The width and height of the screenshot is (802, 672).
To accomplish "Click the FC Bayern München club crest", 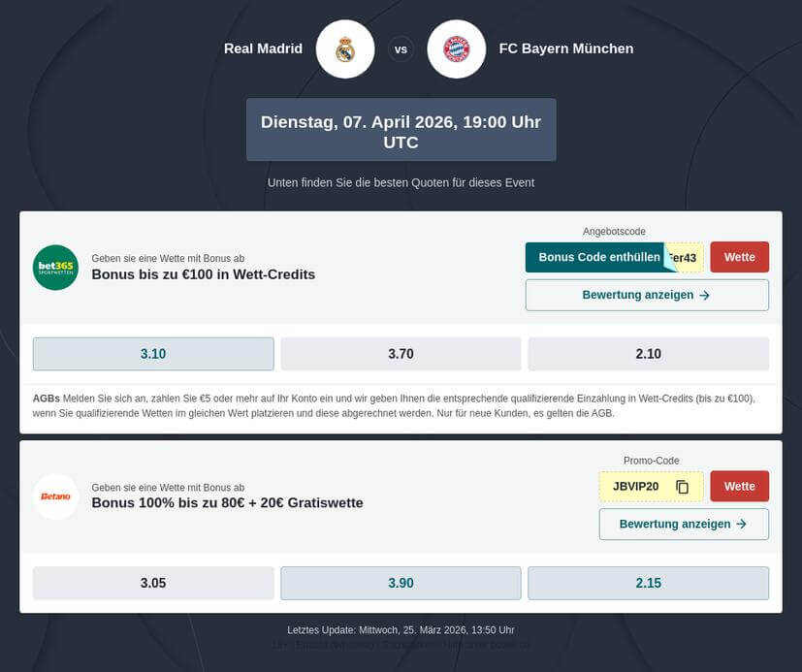I will [x=456, y=48].
